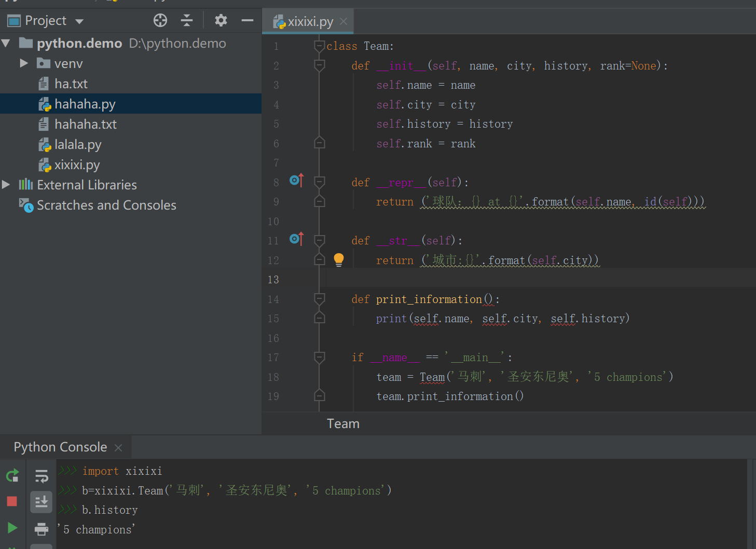
Task: Click the yellow lightbulb intention icon
Action: (339, 259)
